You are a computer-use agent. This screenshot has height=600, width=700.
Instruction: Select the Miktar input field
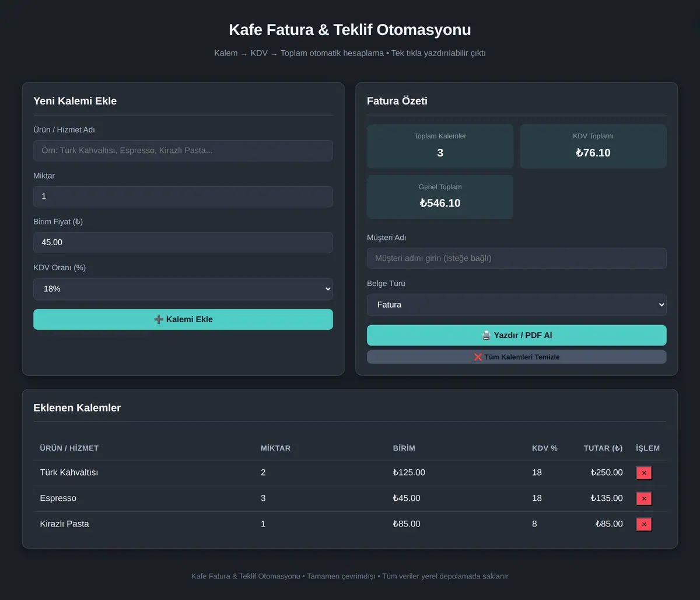click(183, 197)
